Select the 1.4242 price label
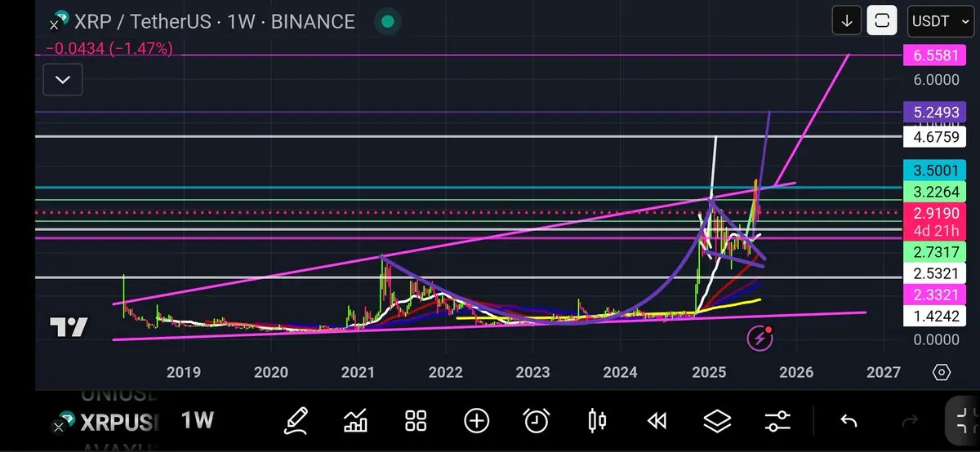Screen dimensions: 980x452 click(x=934, y=317)
